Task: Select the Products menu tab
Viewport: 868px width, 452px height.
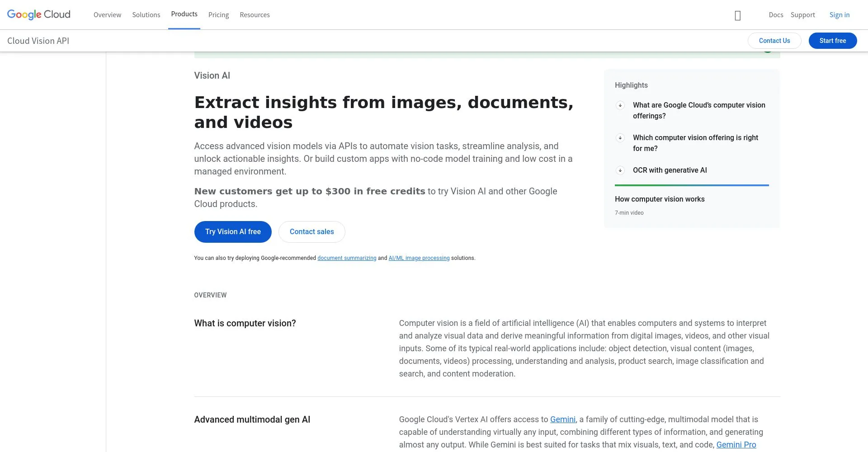Action: pyautogui.click(x=184, y=14)
